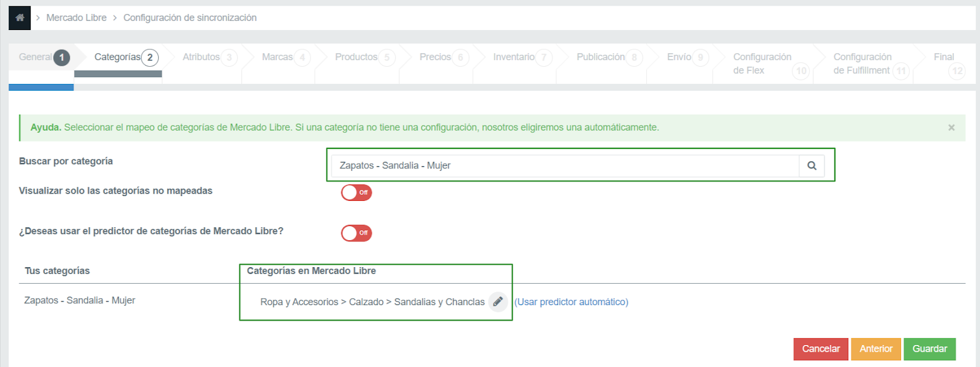Open the Productos step
The image size is (980, 367).
365,57
